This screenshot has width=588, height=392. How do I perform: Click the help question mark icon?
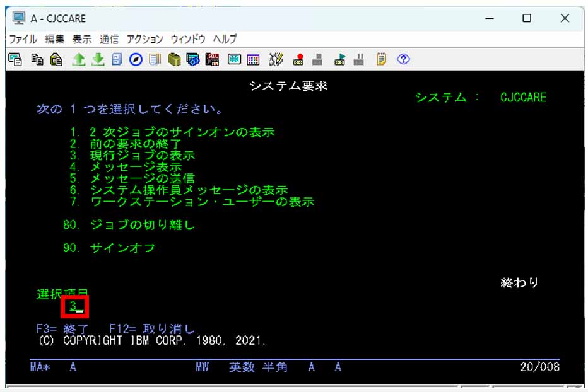[404, 59]
